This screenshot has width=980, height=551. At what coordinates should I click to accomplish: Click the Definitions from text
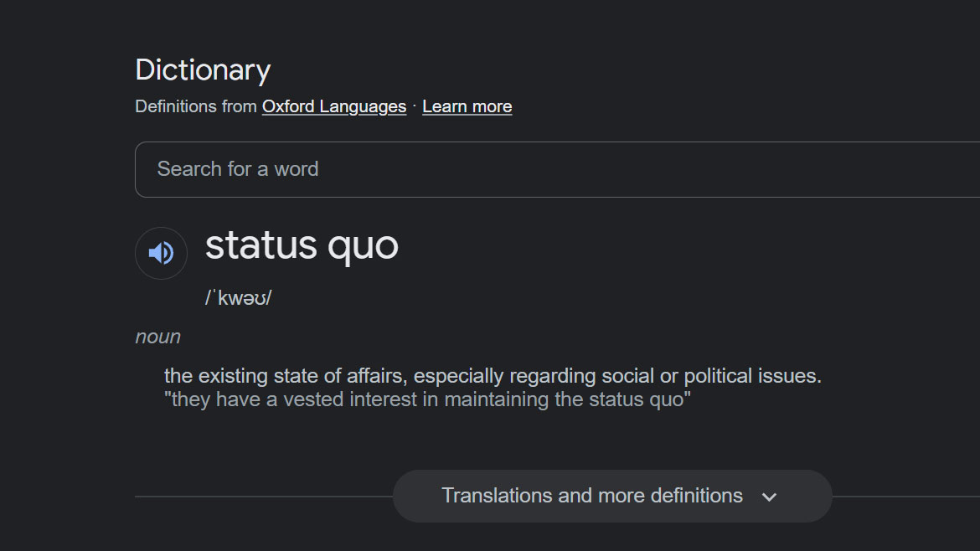[196, 106]
